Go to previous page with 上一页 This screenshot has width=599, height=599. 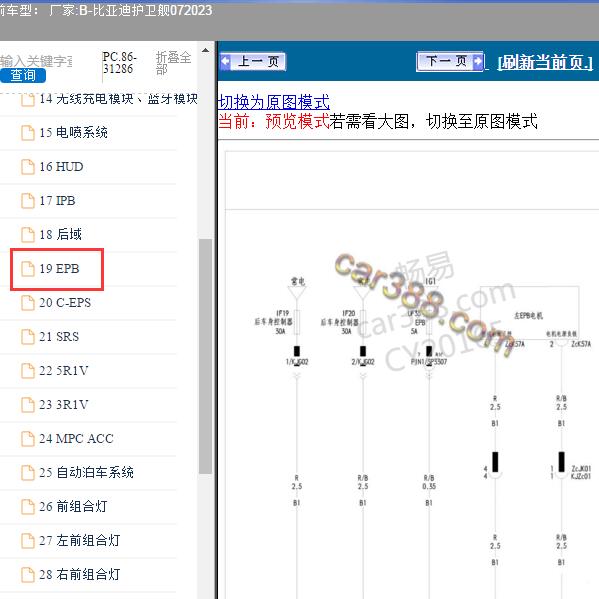(253, 61)
